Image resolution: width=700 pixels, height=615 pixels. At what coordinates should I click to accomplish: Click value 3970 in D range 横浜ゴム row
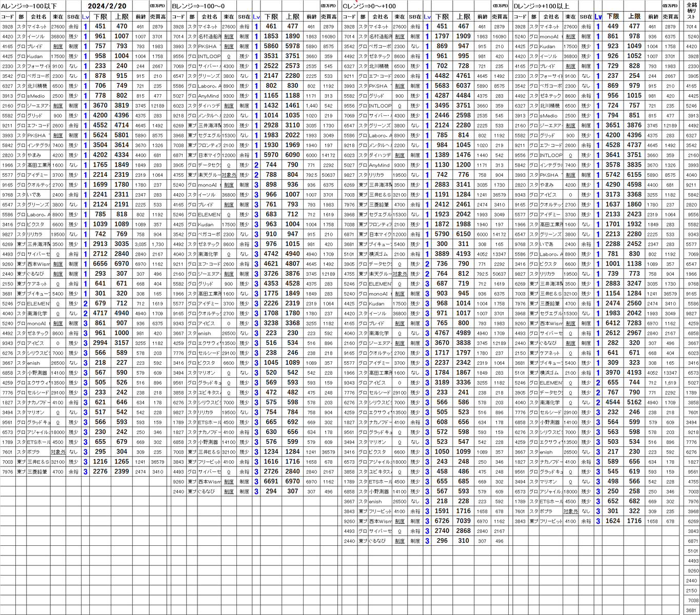coord(613,373)
